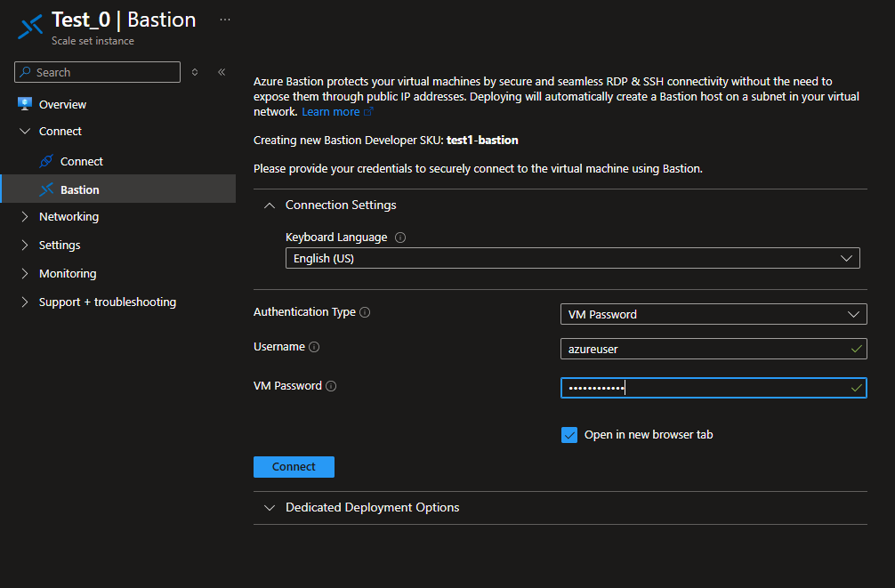Viewport: 895px width, 588px height.
Task: Show Username info icon
Action: click(314, 347)
